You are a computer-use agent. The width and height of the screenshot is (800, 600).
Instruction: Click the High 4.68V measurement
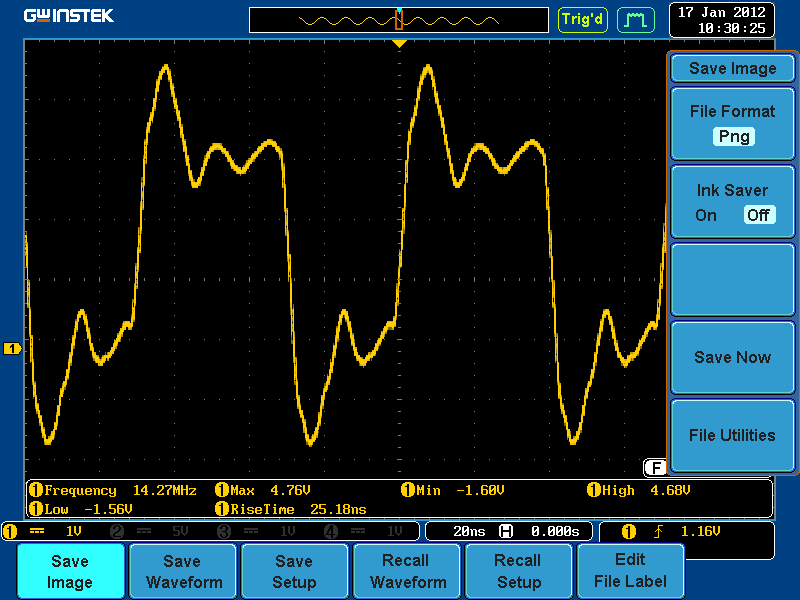pyautogui.click(x=638, y=490)
